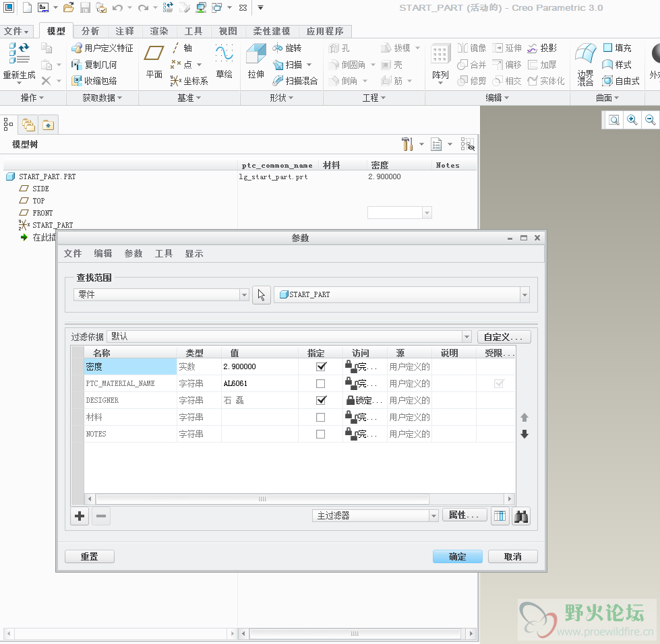Image resolution: width=660 pixels, height=644 pixels.
Task: Click the Zoom Out magnifier icon
Action: [x=651, y=121]
